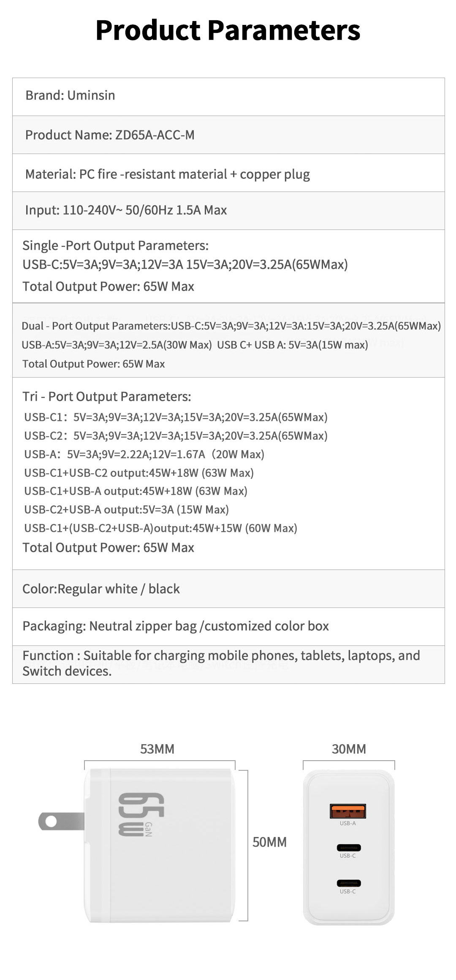Click the 53MM width dimension label
This screenshot has width=456, height=980.
click(x=157, y=749)
